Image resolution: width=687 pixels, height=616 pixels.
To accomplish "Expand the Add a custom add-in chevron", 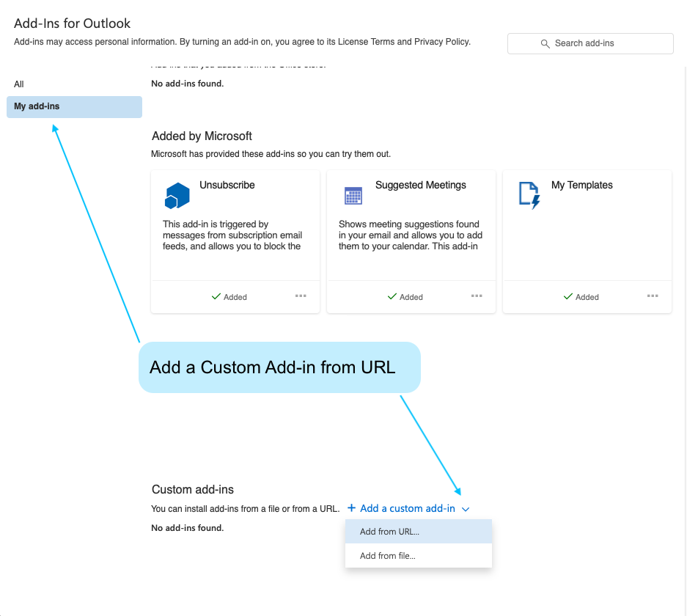I will point(466,509).
